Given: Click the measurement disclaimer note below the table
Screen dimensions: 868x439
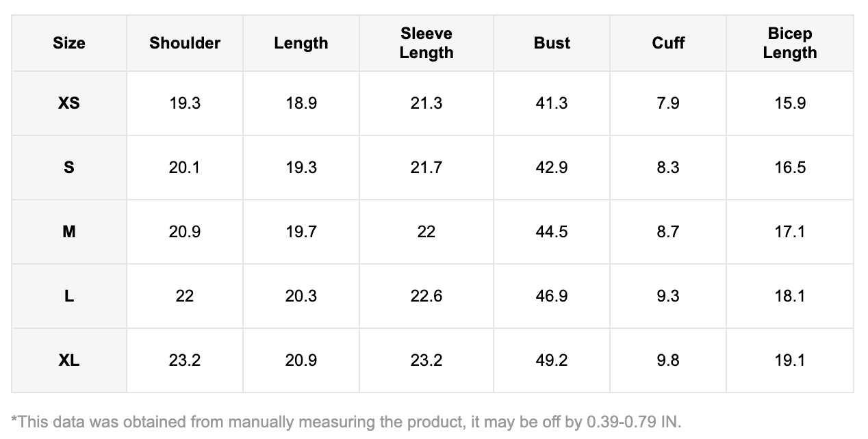Looking at the screenshot, I should point(347,421).
